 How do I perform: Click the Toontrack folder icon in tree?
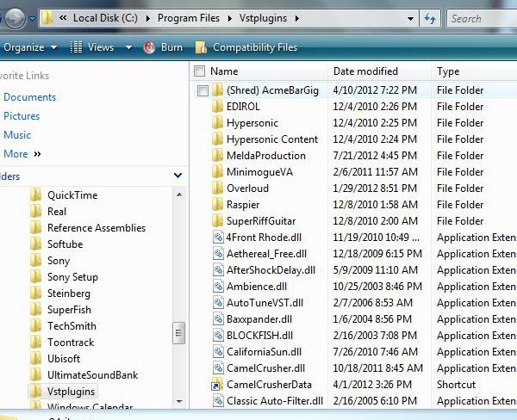coord(36,343)
